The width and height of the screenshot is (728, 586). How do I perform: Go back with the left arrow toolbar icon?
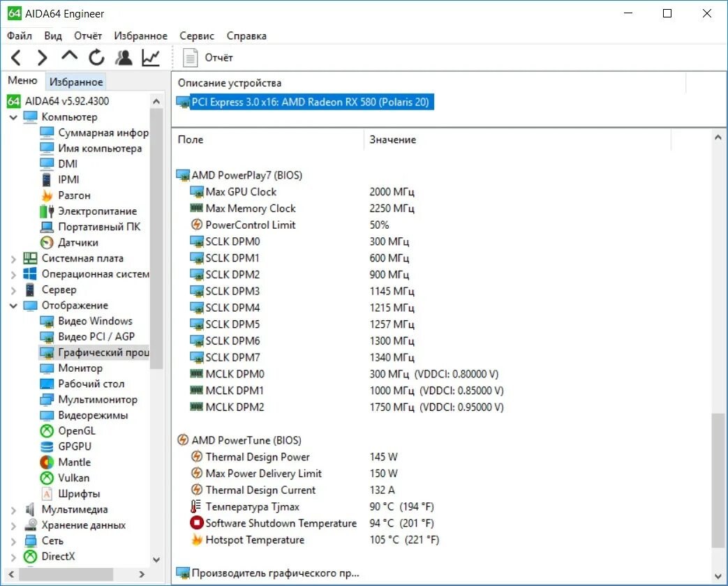(x=16, y=57)
